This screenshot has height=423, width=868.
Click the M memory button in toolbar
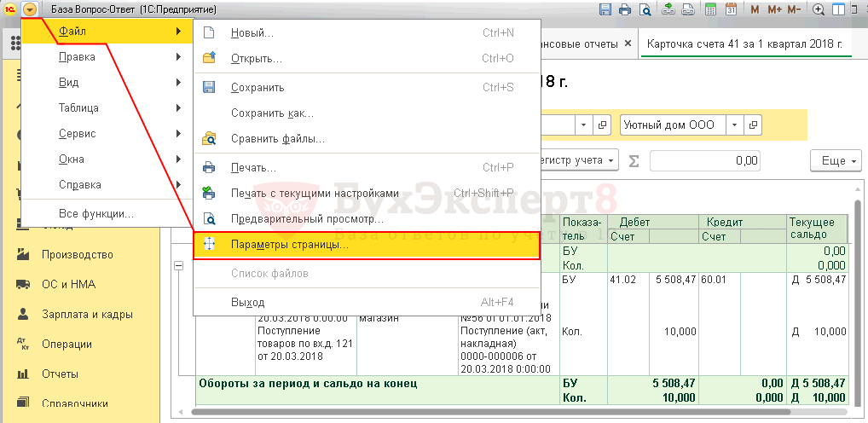point(755,9)
